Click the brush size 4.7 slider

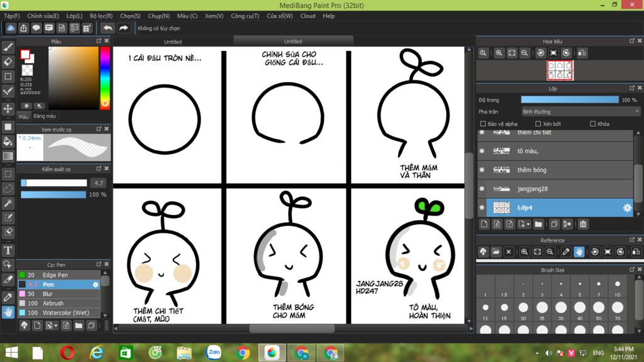(x=54, y=183)
